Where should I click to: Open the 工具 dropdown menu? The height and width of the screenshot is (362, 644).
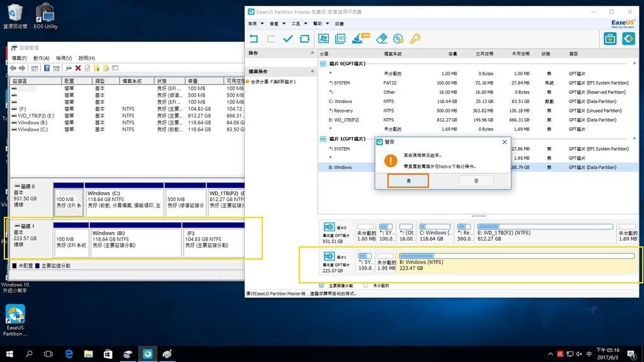pyautogui.click(x=297, y=23)
